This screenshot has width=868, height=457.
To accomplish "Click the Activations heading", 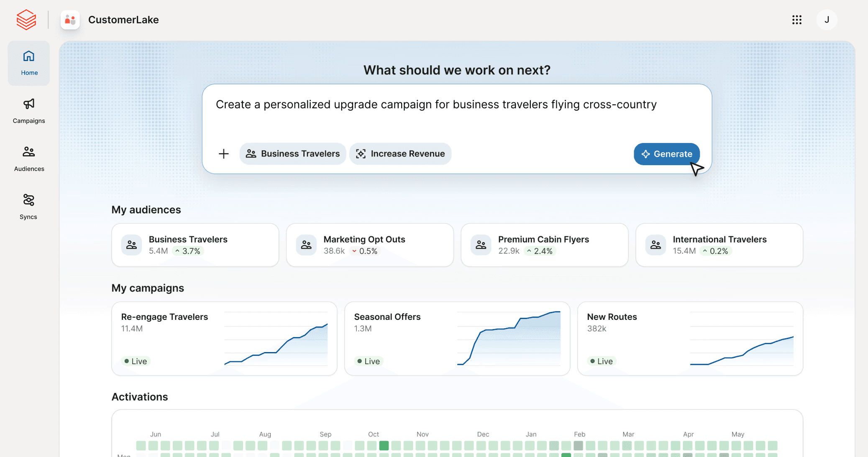I will 140,397.
